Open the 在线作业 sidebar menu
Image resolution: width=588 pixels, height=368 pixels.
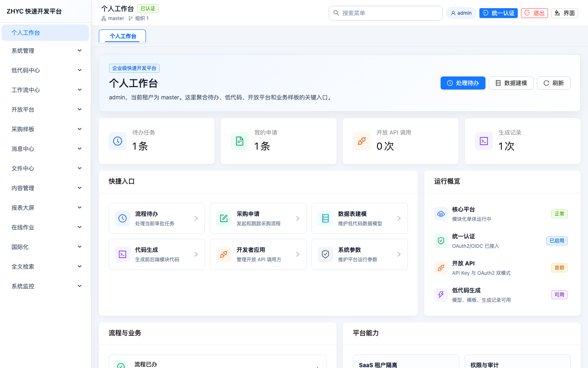click(x=45, y=227)
